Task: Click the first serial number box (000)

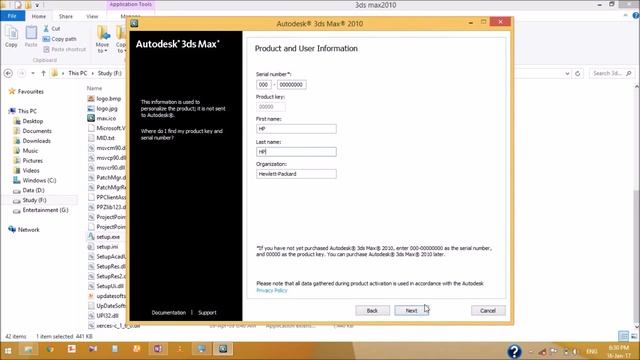Action: [264, 84]
